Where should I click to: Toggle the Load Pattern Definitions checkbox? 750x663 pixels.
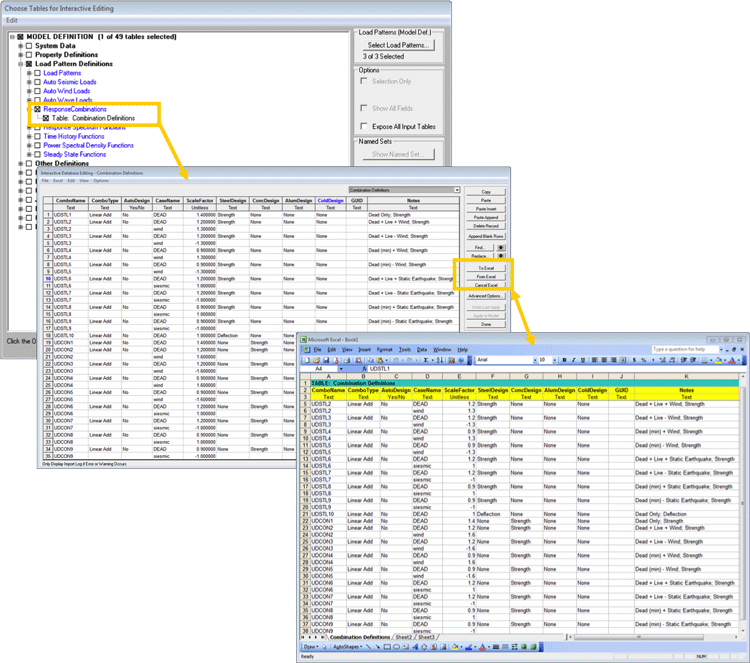[29, 64]
